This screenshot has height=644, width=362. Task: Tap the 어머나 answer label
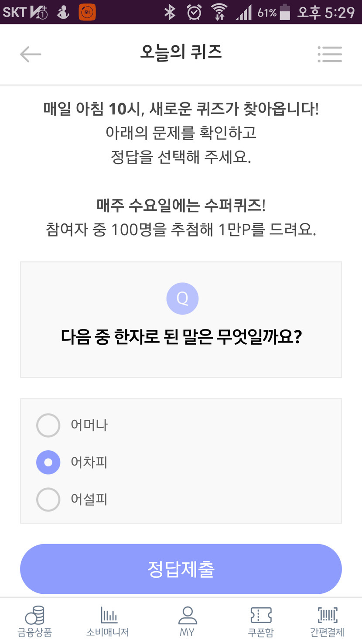pos(89,425)
